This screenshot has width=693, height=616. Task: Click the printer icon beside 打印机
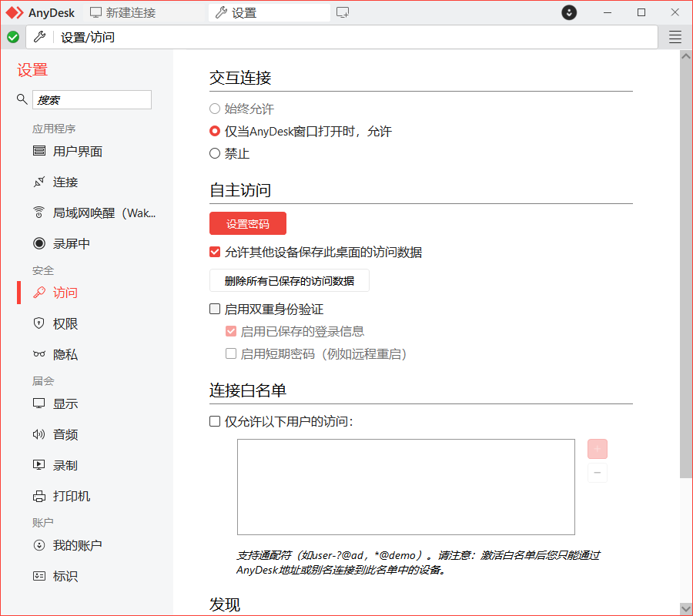tap(39, 496)
